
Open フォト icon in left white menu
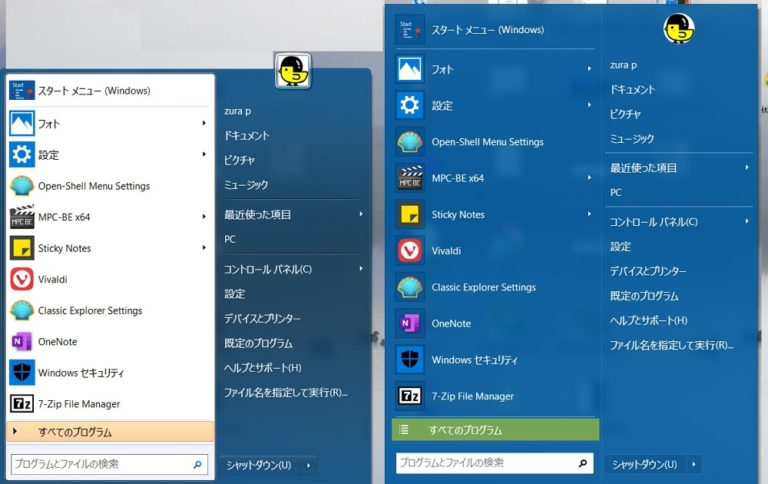click(x=22, y=123)
